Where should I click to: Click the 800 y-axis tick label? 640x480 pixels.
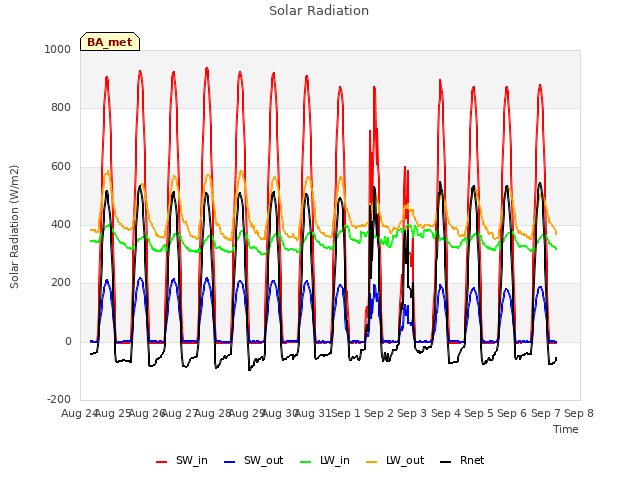coord(61,108)
